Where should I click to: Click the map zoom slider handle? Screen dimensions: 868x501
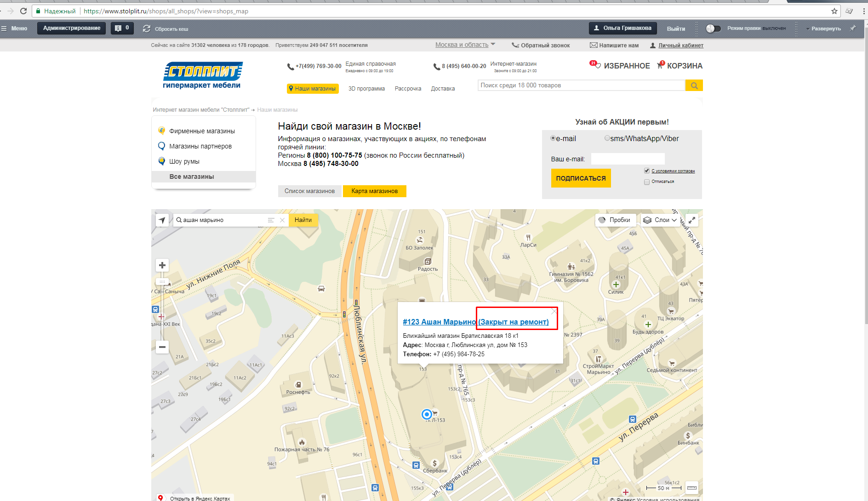(162, 281)
